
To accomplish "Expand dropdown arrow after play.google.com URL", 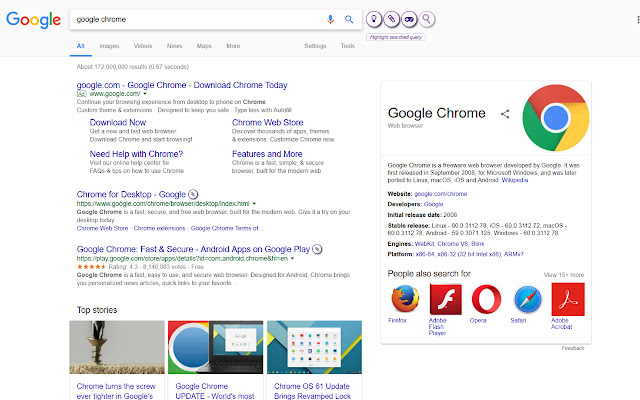I will tap(292, 258).
